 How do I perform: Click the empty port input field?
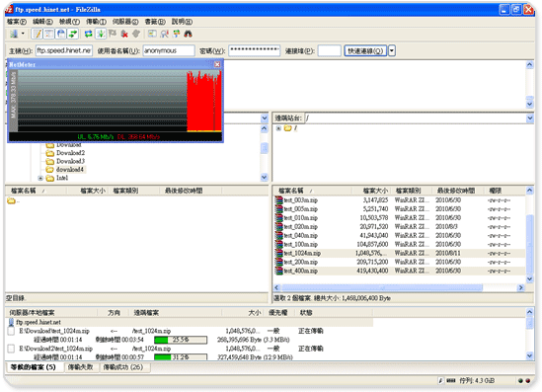[x=330, y=50]
